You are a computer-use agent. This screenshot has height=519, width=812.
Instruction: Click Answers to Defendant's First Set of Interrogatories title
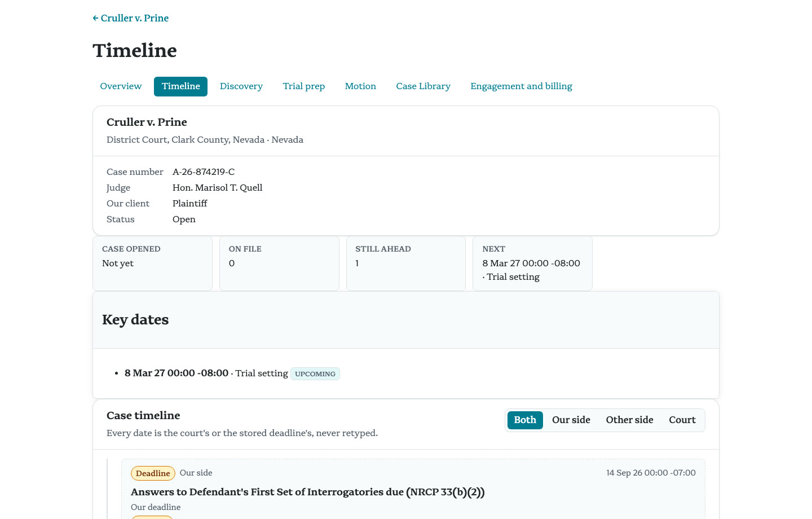click(308, 492)
